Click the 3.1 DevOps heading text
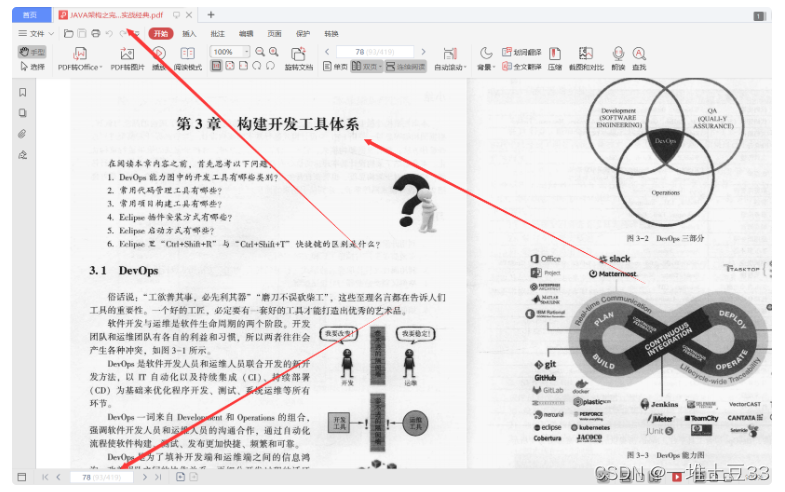This screenshot has height=492, width=785. coord(124,271)
